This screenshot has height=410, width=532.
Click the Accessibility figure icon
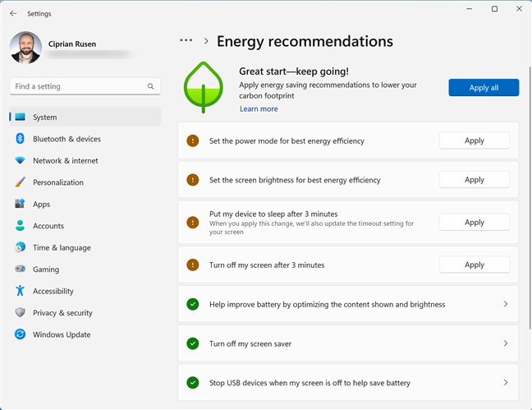tap(20, 290)
